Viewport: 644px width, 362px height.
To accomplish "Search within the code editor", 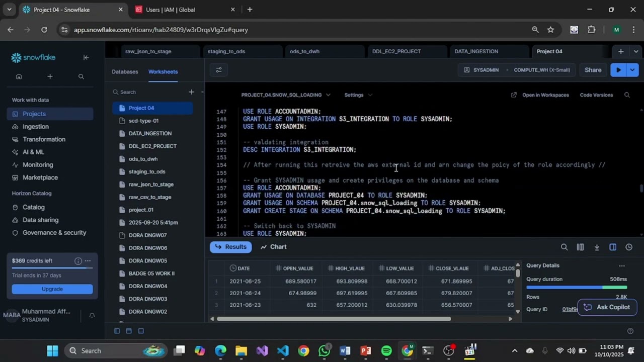I will [627, 95].
